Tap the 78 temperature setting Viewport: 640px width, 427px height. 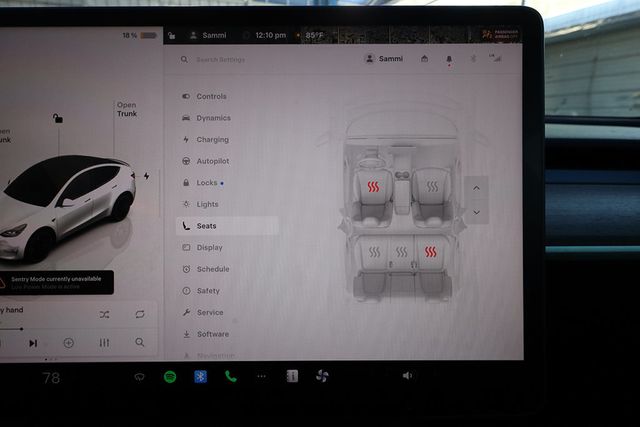51,378
